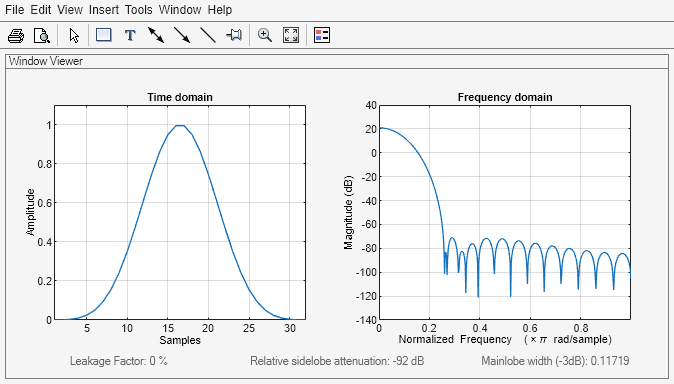Open the Window menu
The image size is (674, 384).
(x=180, y=9)
